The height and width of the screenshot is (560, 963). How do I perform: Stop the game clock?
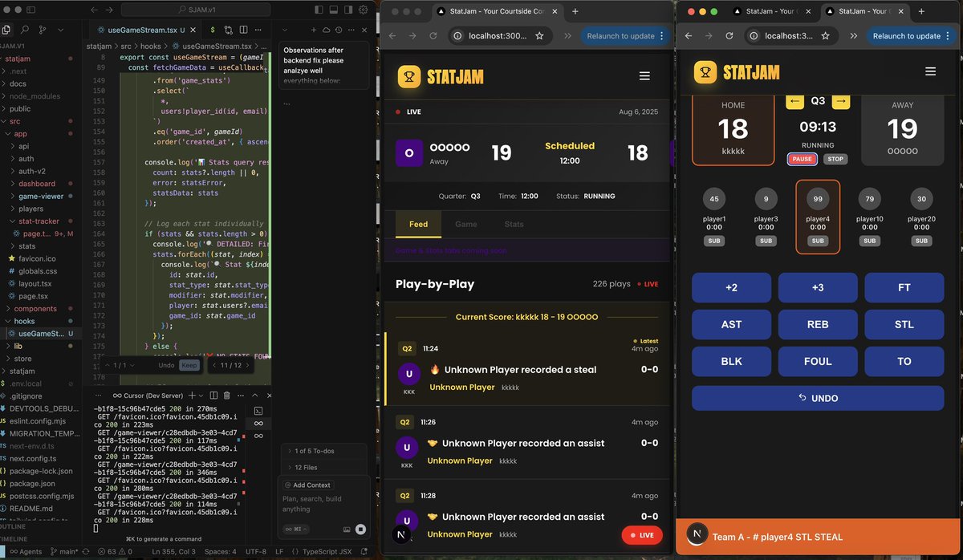pos(835,159)
